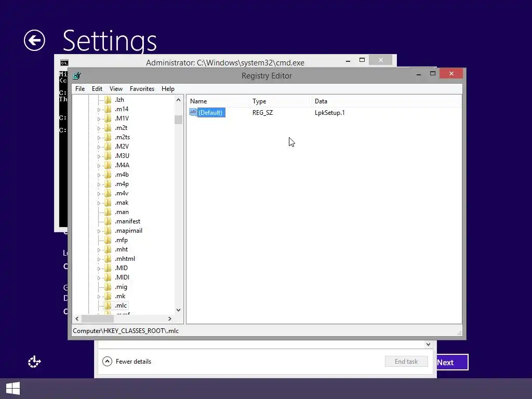Image resolution: width=532 pixels, height=399 pixels.
Task: Open the View menu
Action: pos(116,89)
